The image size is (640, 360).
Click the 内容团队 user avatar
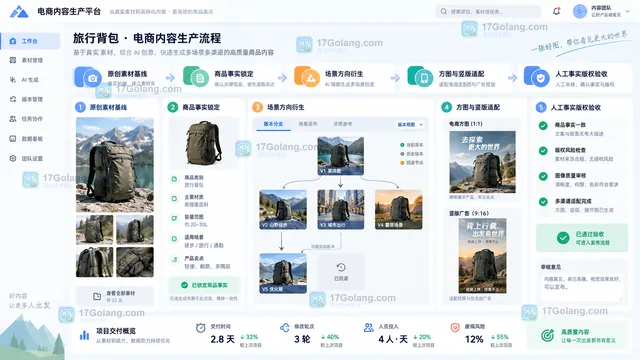point(580,11)
